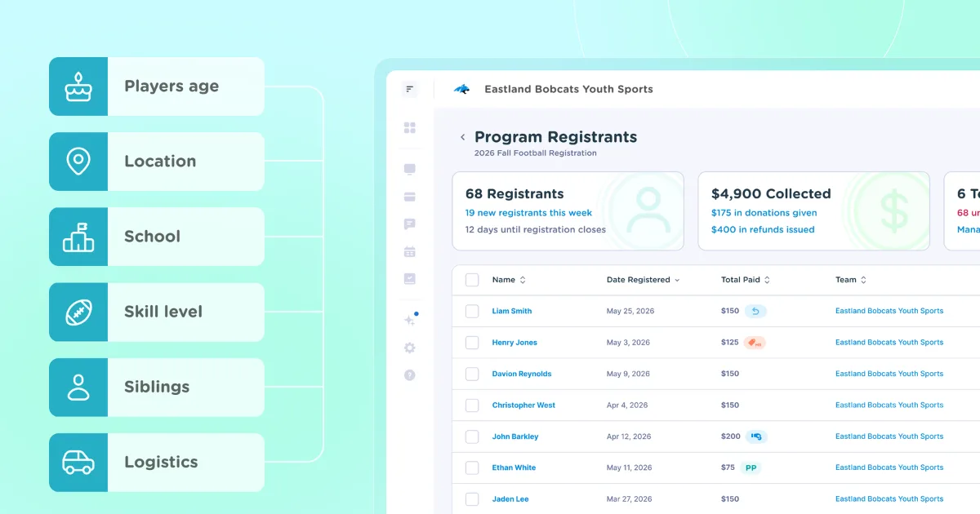This screenshot has height=514, width=980.
Task: Click the 2026 Fall Football Registration subtitle
Action: point(536,153)
